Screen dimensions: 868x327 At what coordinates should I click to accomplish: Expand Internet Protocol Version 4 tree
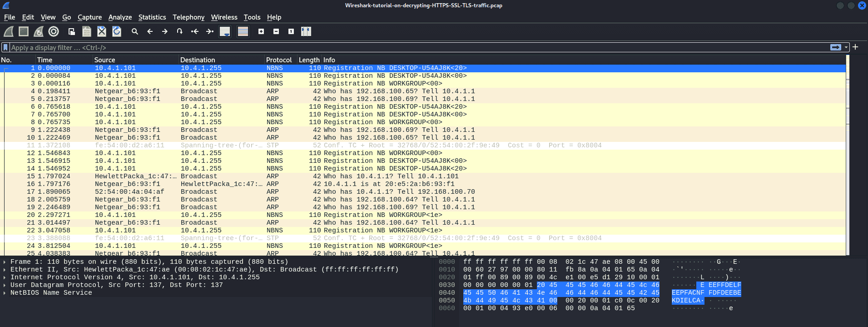pos(5,277)
